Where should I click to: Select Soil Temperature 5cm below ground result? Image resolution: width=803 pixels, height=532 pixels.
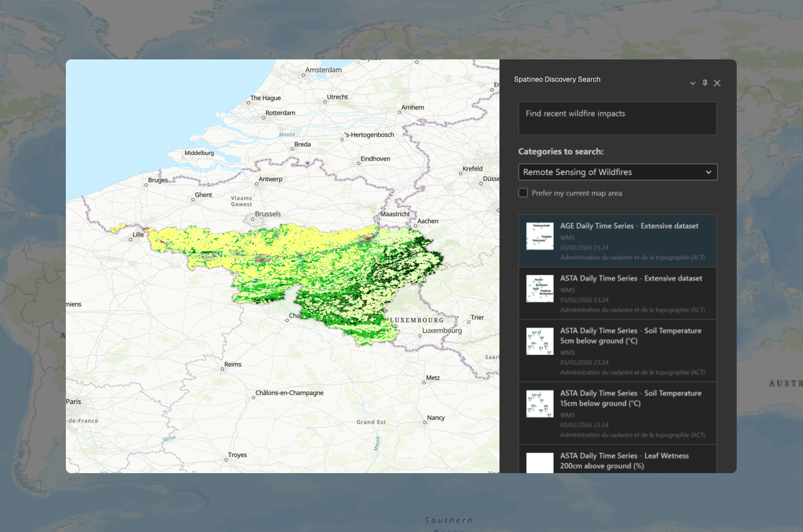click(630, 336)
